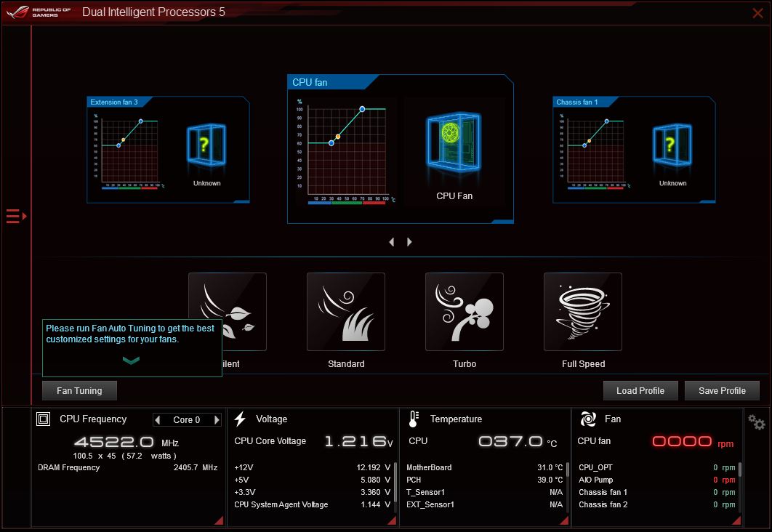Open the settings gear on the right edge
Screen dimensions: 772x532
(x=755, y=422)
